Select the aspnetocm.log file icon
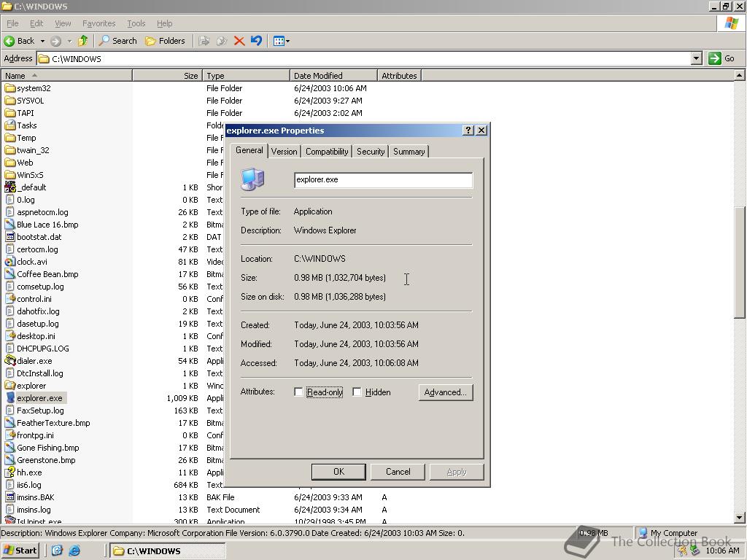Screen dimensions: 747x560 10,212
